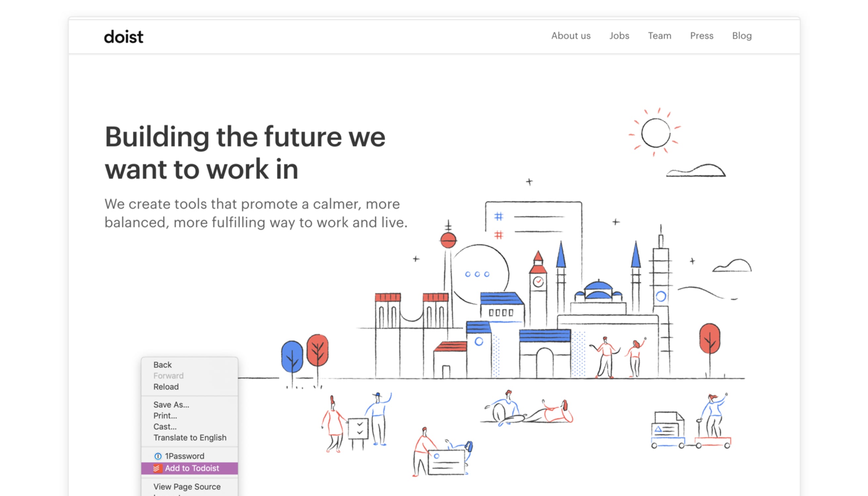Viewport: 868px width, 496px height.
Task: Select the doist logo in the header
Action: click(x=123, y=36)
